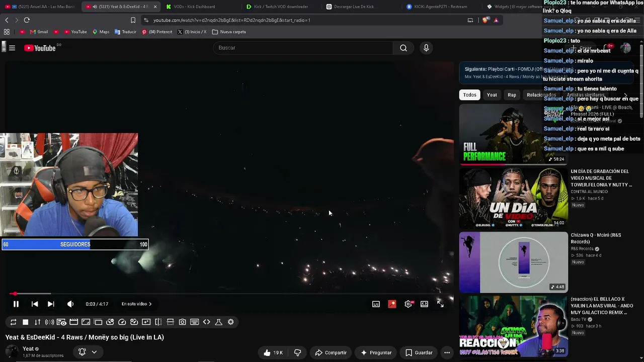644x362 pixels.
Task: Open the Gmail bookmark
Action: pyautogui.click(x=39, y=32)
